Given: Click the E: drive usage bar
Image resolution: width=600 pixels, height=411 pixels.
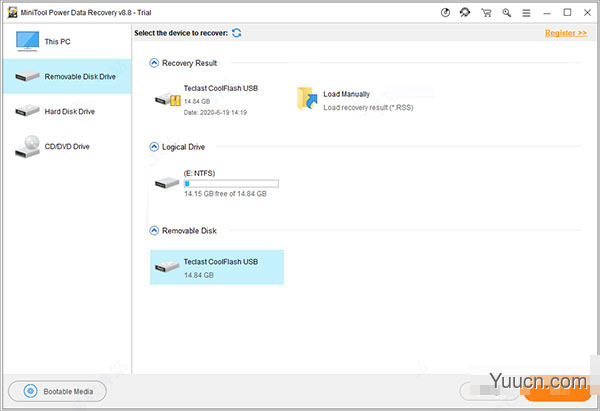Looking at the screenshot, I should 231,184.
